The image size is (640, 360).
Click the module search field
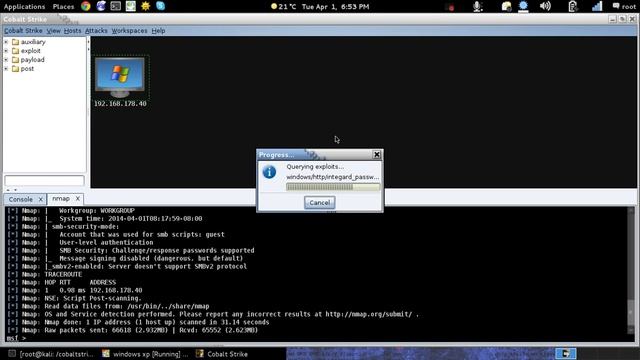(44, 180)
